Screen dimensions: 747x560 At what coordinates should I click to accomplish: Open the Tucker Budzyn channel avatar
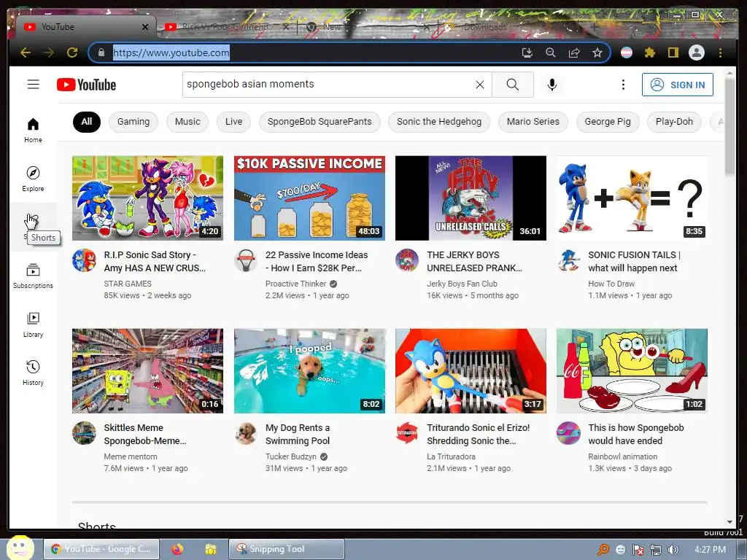point(246,433)
